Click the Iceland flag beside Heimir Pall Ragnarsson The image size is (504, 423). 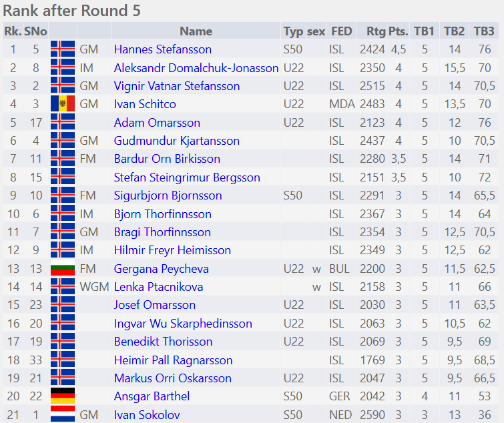tap(63, 360)
